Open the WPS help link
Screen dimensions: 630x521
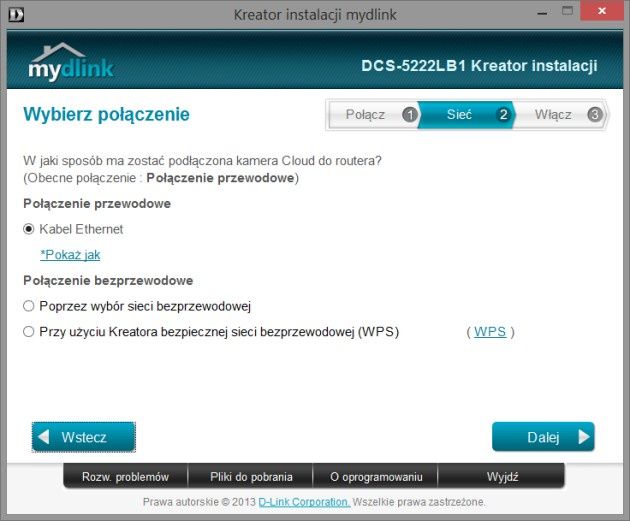490,332
